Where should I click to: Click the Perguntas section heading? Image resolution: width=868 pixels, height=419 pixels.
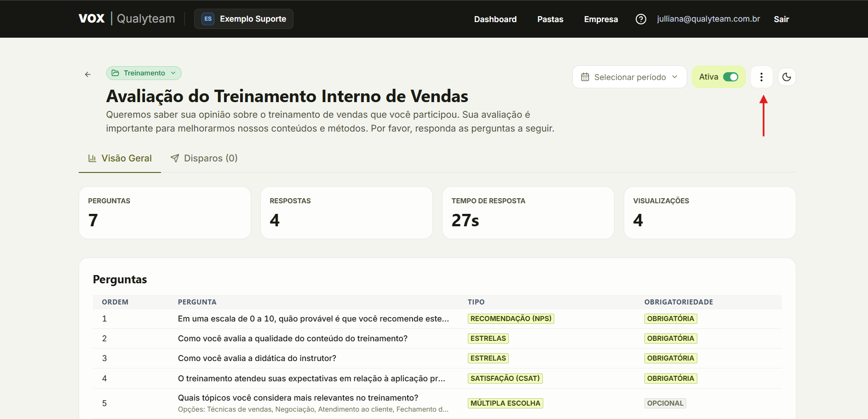click(x=120, y=280)
